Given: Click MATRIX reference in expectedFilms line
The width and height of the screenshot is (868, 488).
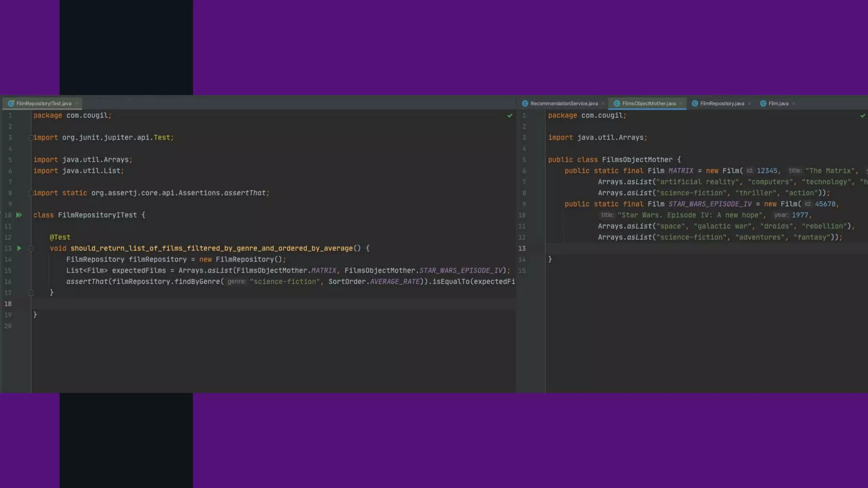Looking at the screenshot, I should pos(324,271).
